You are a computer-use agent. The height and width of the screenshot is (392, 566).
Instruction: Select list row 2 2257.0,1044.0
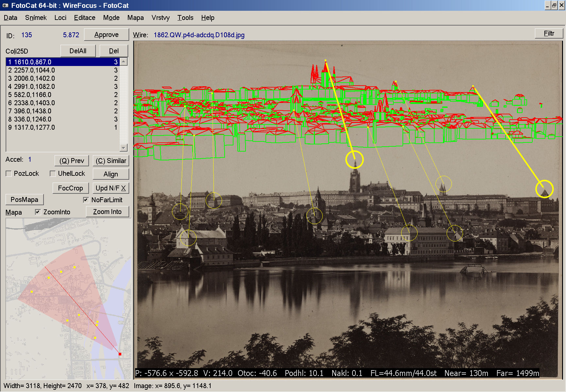[x=63, y=70]
